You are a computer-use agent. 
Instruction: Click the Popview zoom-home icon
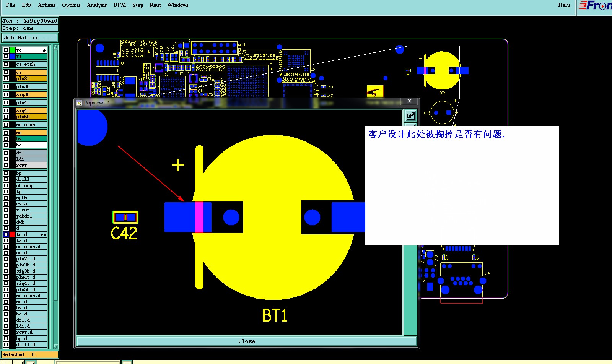(410, 115)
